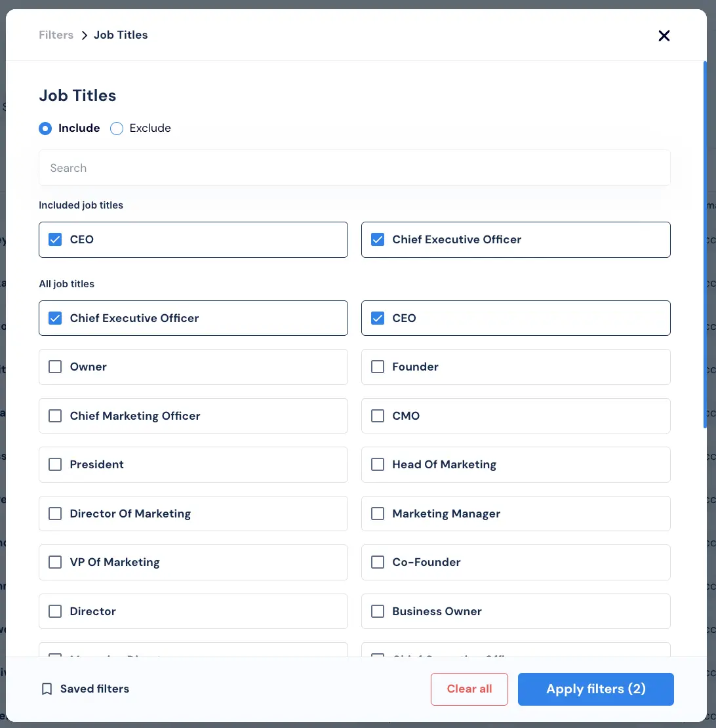Check the President job title
Viewport: 716px width, 728px height.
tap(55, 465)
